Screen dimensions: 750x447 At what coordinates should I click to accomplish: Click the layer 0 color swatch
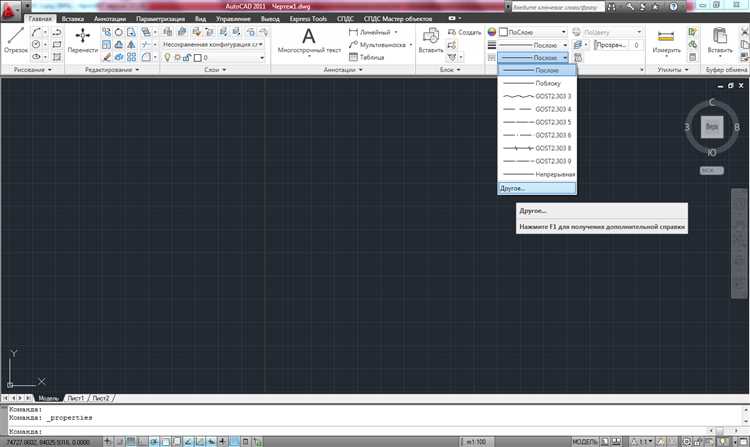click(198, 58)
